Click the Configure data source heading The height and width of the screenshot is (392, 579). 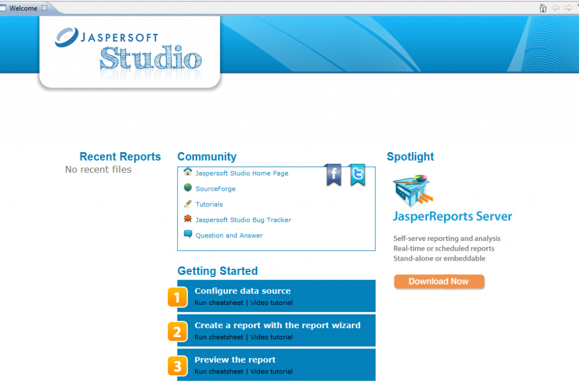(243, 291)
